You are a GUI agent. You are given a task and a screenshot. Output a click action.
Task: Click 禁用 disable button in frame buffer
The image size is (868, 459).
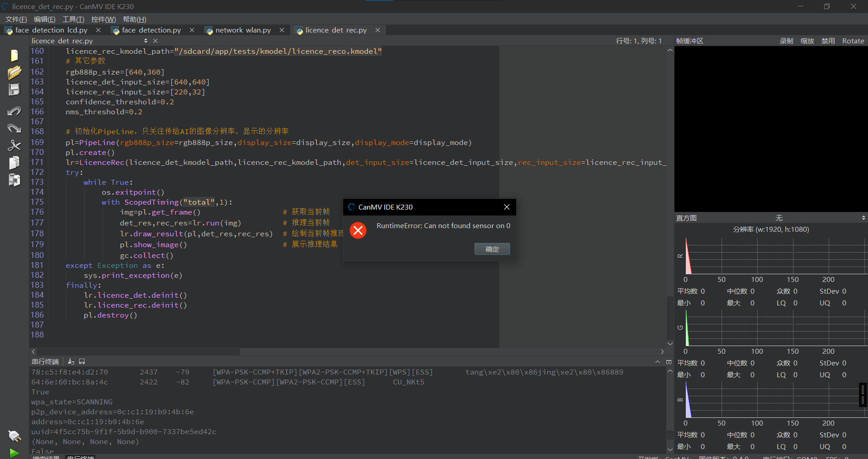point(828,41)
